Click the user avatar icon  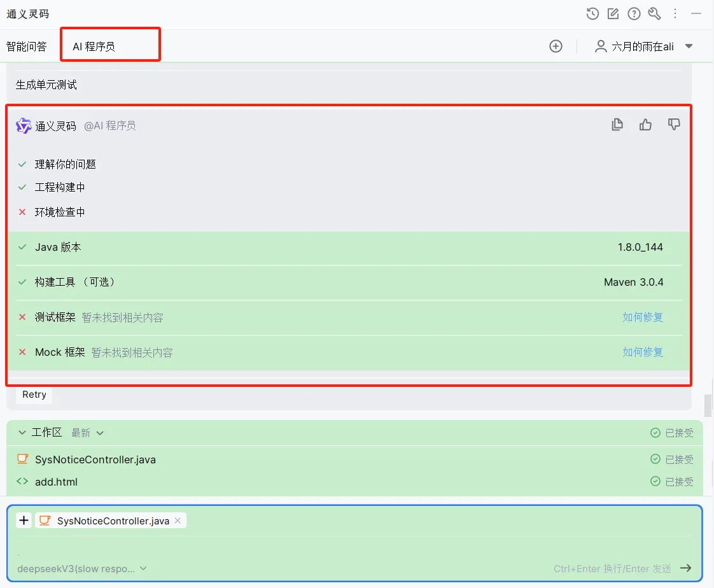coord(601,46)
